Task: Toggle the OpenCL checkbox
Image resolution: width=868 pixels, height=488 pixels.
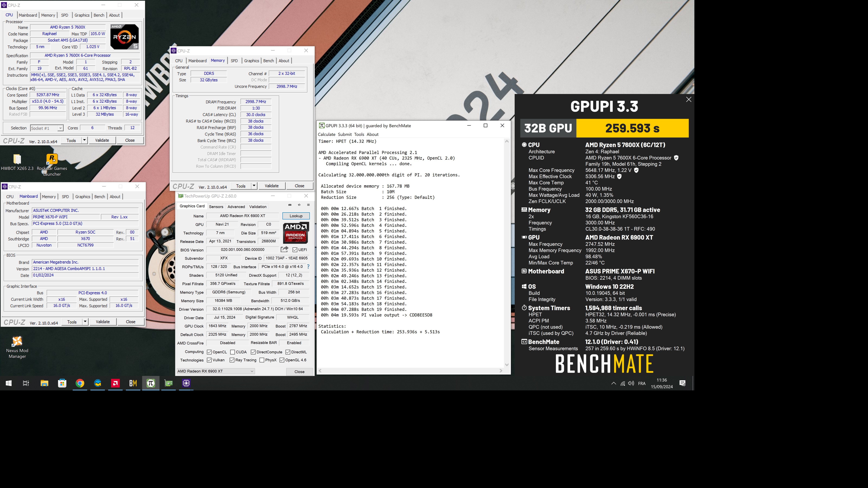Action: pos(209,352)
